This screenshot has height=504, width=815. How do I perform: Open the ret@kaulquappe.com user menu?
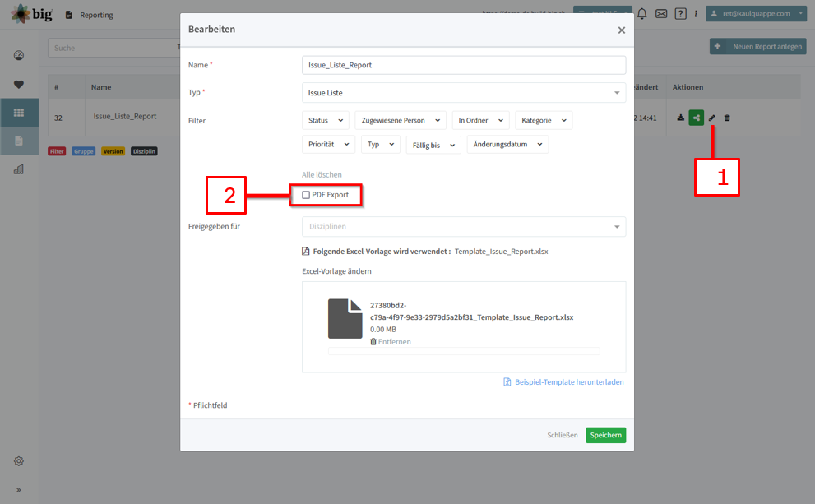[757, 13]
